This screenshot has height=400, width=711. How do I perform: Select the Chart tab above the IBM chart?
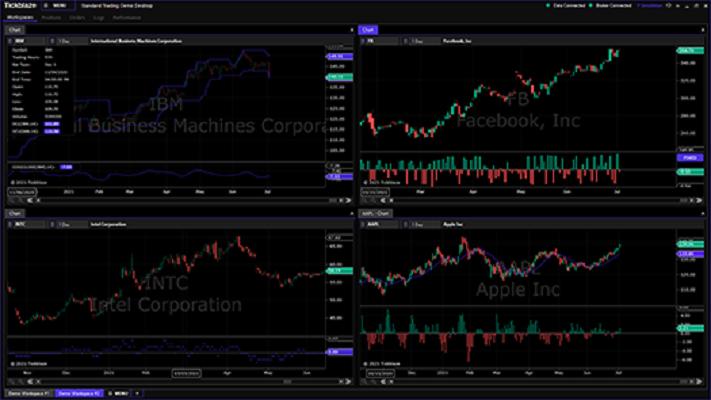coord(15,30)
